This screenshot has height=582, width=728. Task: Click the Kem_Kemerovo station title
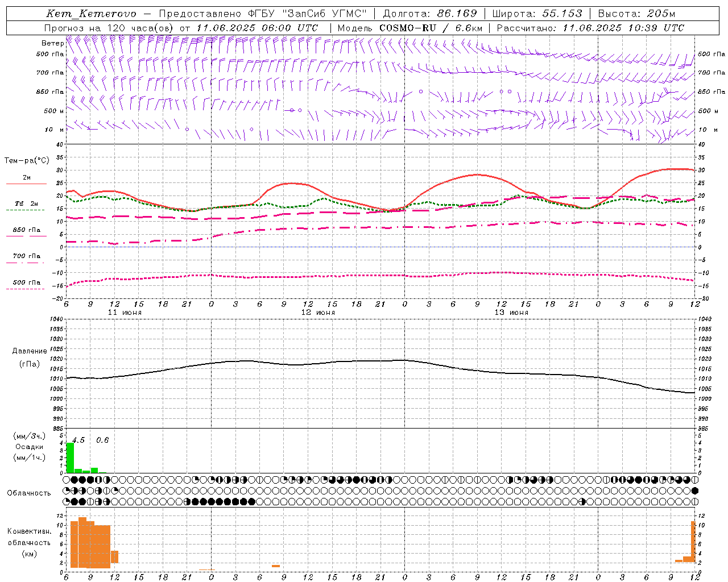[92, 14]
